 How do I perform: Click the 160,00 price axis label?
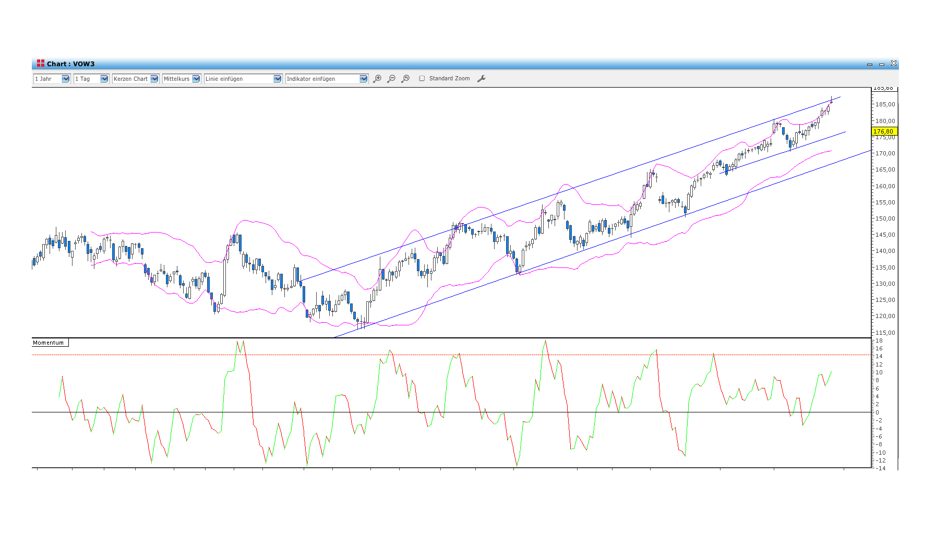885,186
